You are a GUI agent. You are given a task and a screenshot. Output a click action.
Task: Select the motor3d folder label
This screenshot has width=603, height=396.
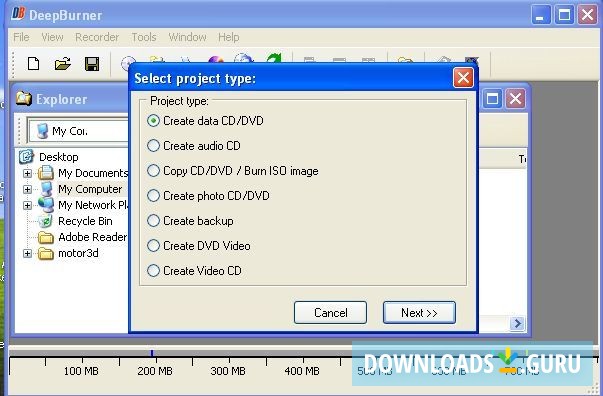point(78,253)
